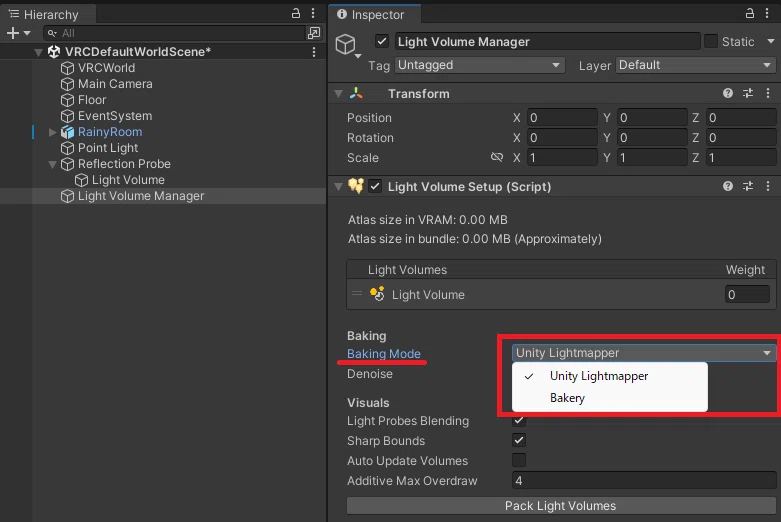Toggle the Light Volume Manager active checkbox
The image size is (781, 522).
click(382, 41)
